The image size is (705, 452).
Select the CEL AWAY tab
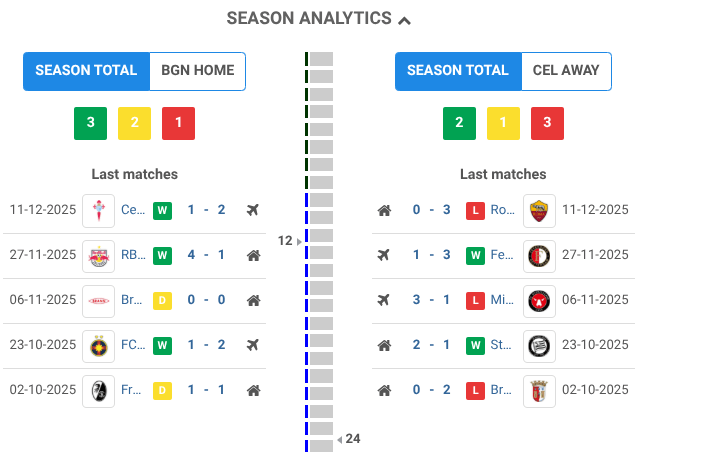566,71
